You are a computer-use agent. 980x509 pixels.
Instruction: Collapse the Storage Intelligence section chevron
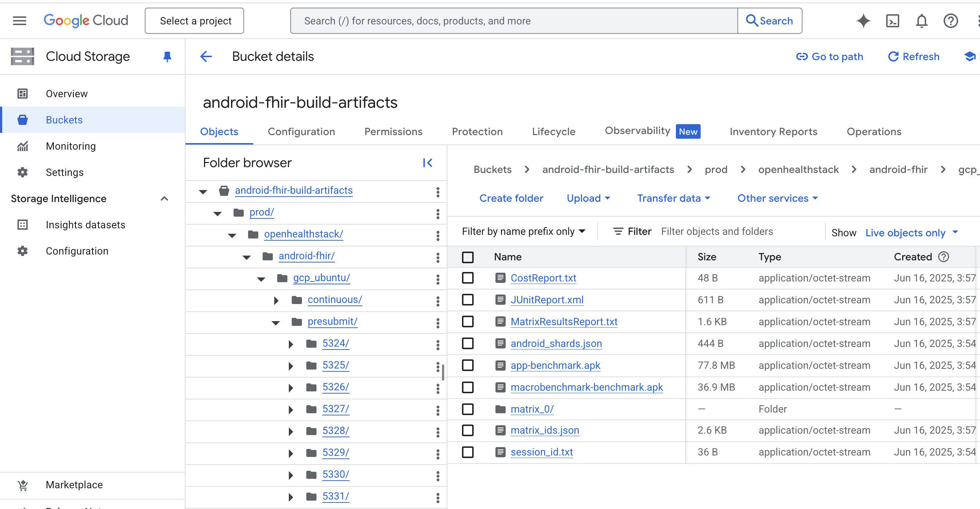(164, 199)
